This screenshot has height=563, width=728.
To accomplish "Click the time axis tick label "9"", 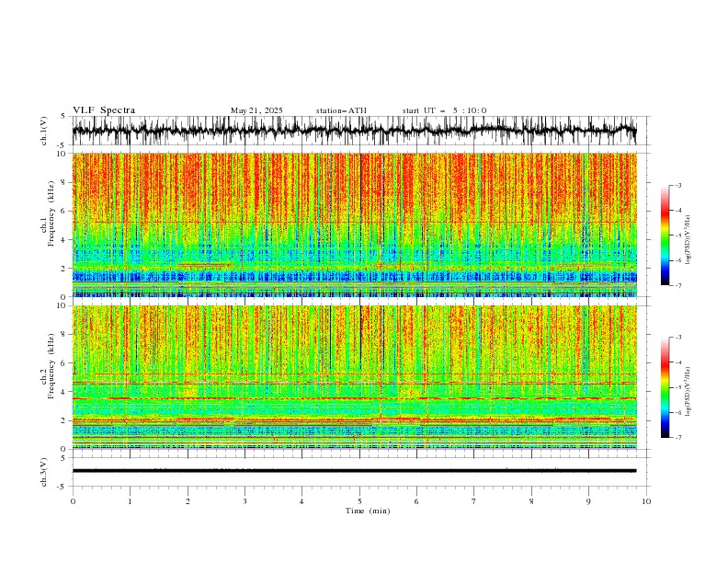I will pyautogui.click(x=588, y=501).
